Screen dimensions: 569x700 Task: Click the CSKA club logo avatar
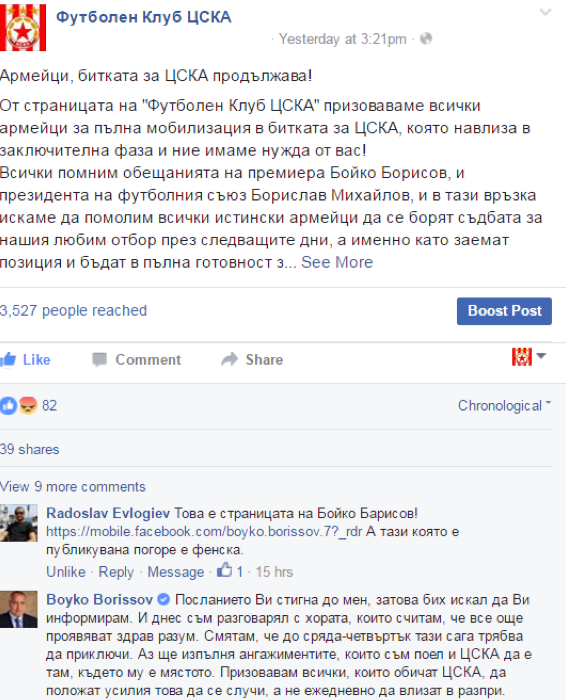pyautogui.click(x=23, y=27)
